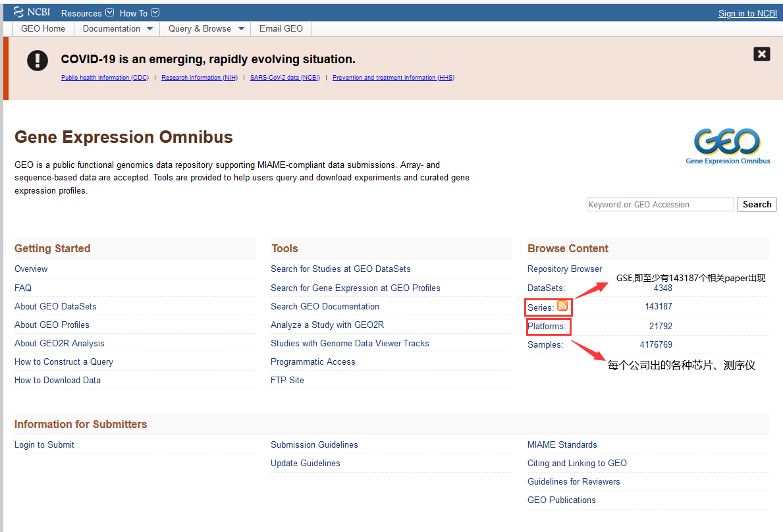The image size is (783, 532).
Task: Click the NCBI logo icon
Action: click(x=32, y=13)
